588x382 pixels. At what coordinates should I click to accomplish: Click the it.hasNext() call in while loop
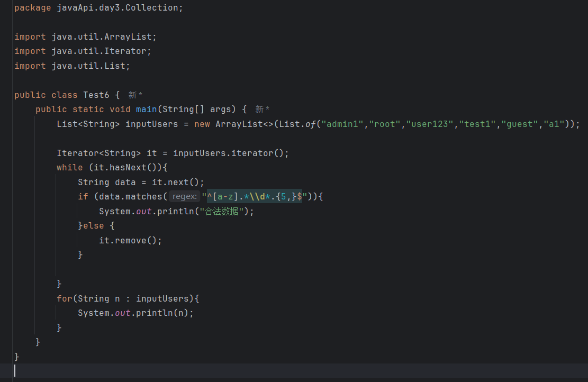[125, 168]
